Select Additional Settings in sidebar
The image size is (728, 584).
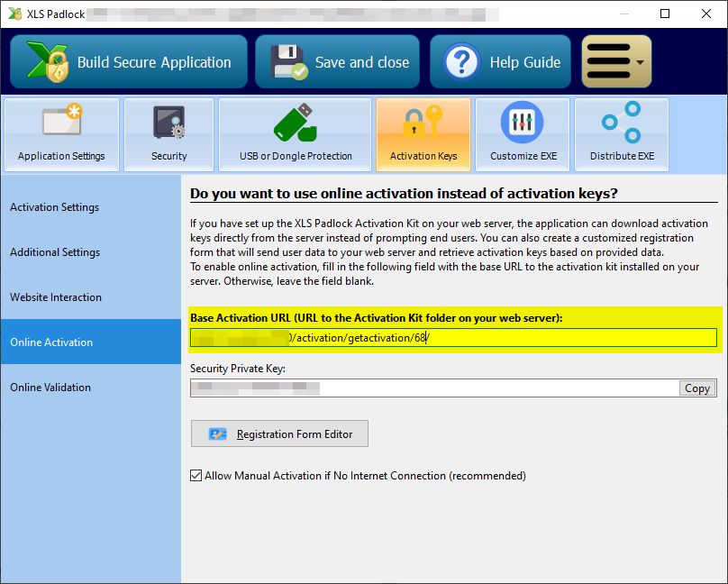coord(90,252)
